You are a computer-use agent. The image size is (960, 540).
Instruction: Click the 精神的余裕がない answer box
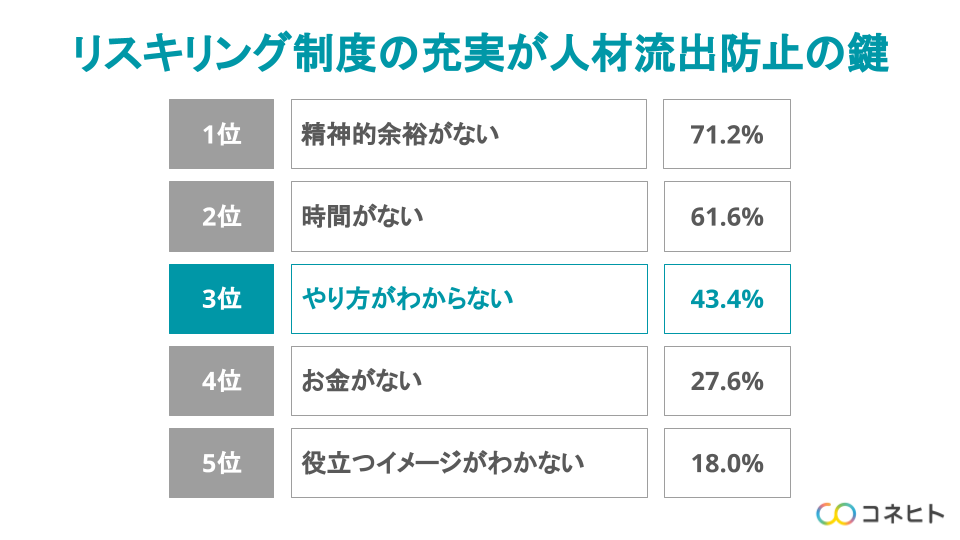pyautogui.click(x=468, y=134)
